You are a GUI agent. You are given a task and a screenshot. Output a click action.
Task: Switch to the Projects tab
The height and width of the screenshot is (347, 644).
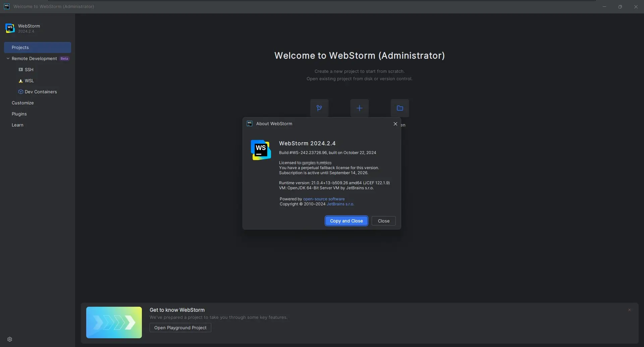[20, 47]
